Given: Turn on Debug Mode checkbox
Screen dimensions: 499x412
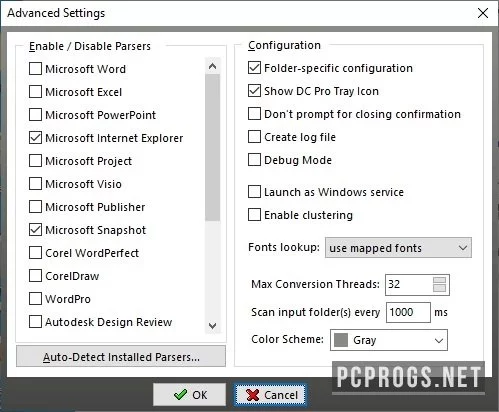Looking at the screenshot, I should pos(254,160).
